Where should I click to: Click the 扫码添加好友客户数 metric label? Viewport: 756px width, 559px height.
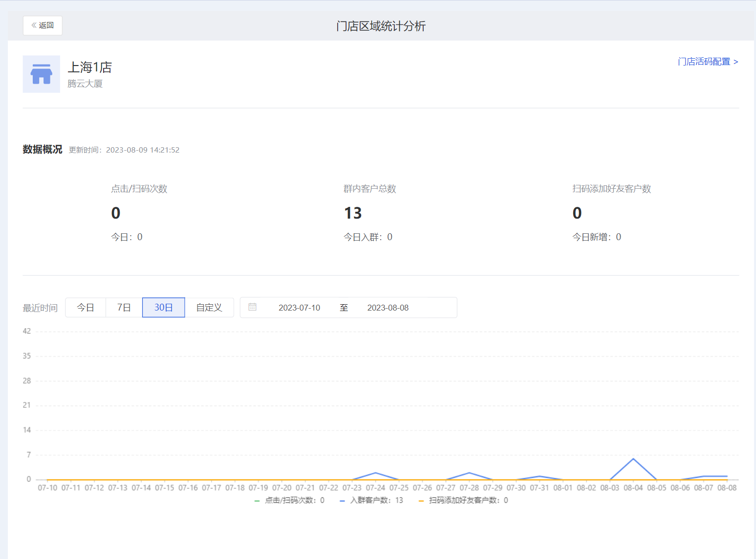(612, 189)
